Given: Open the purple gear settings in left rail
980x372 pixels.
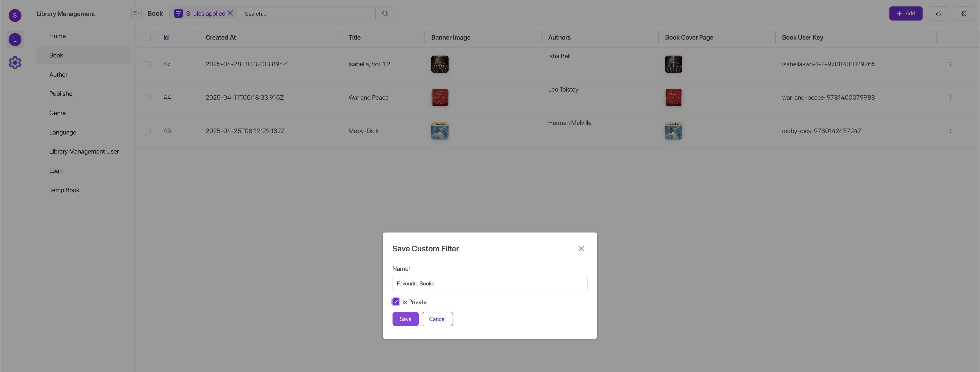Looking at the screenshot, I should click(15, 63).
